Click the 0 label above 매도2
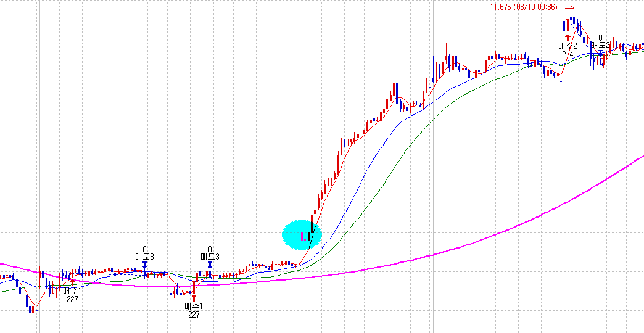The height and width of the screenshot is (333, 644). (x=600, y=38)
